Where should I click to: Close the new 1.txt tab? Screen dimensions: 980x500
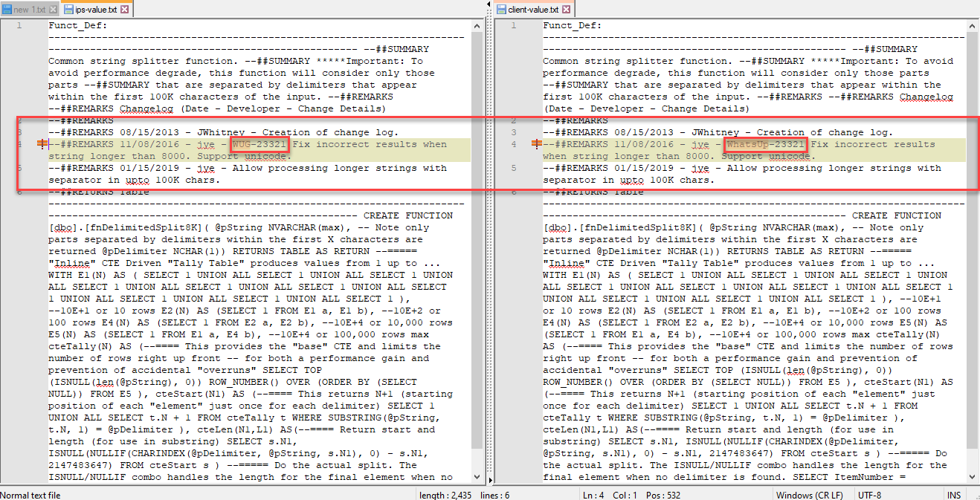[x=54, y=10]
